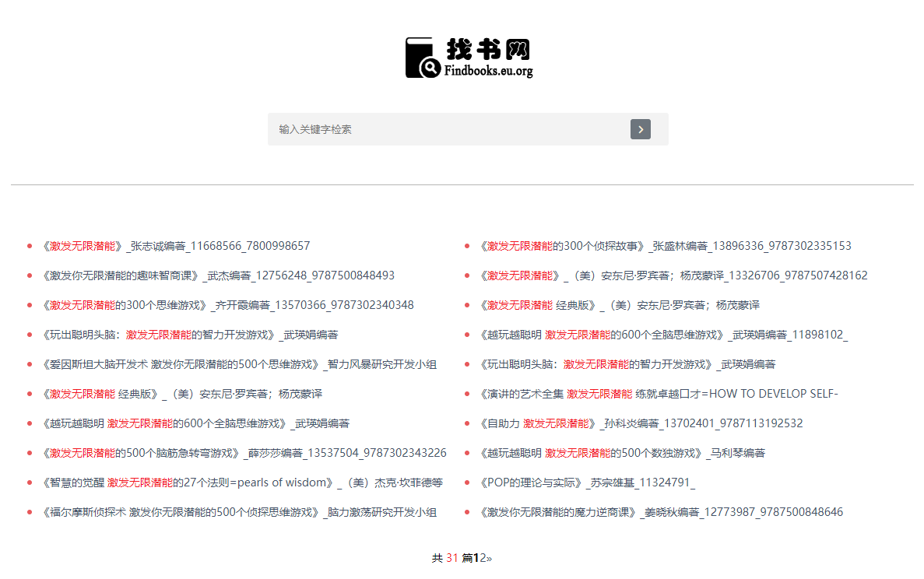This screenshot has height=579, width=924.
Task: Open POP的理论与实际 by 苏宗雄
Action: (x=588, y=482)
